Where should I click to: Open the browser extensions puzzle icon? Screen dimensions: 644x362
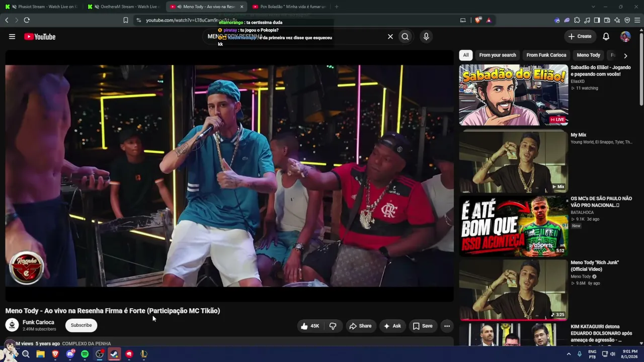(577, 20)
